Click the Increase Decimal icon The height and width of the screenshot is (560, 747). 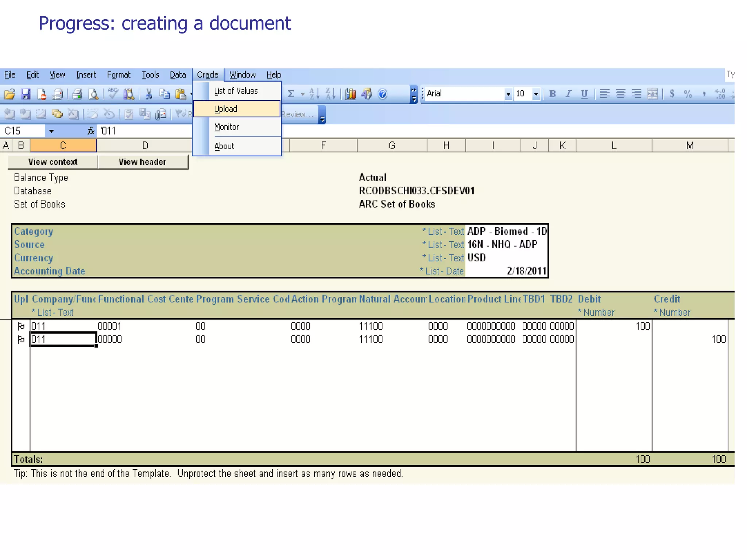720,94
